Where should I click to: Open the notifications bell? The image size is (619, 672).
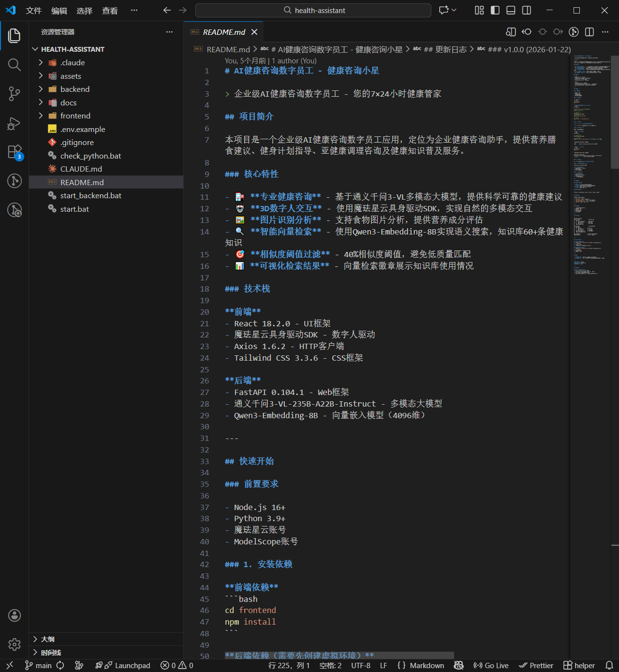609,665
